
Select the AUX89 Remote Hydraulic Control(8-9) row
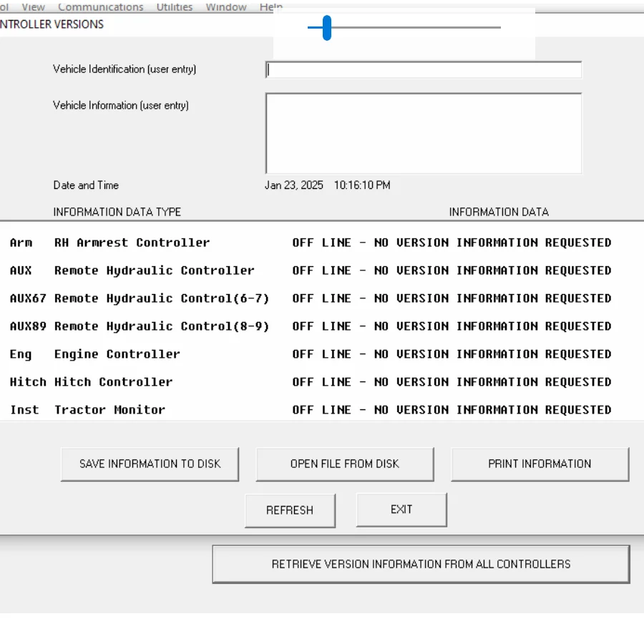click(311, 326)
